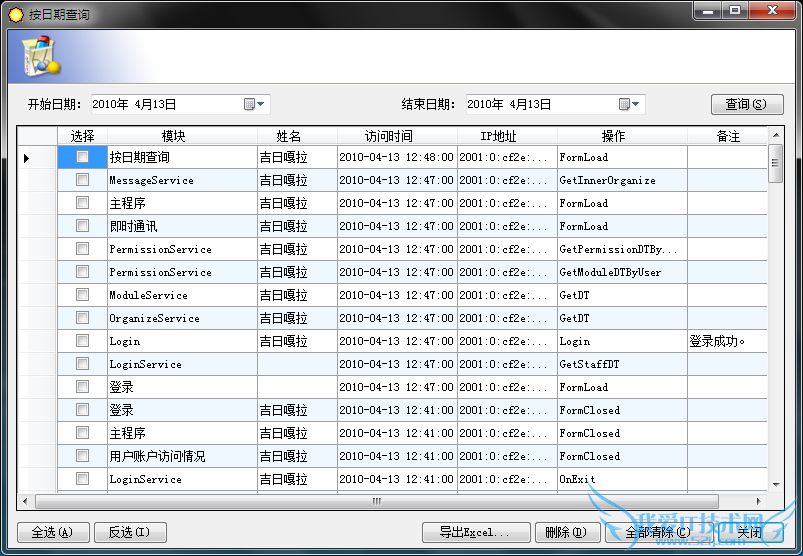
Task: Minimize the 按日期查询 window
Action: coord(708,10)
